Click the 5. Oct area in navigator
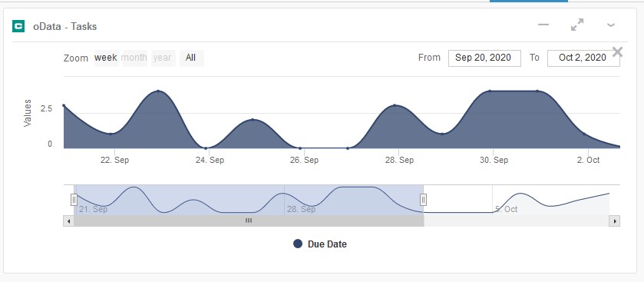 tap(506, 209)
